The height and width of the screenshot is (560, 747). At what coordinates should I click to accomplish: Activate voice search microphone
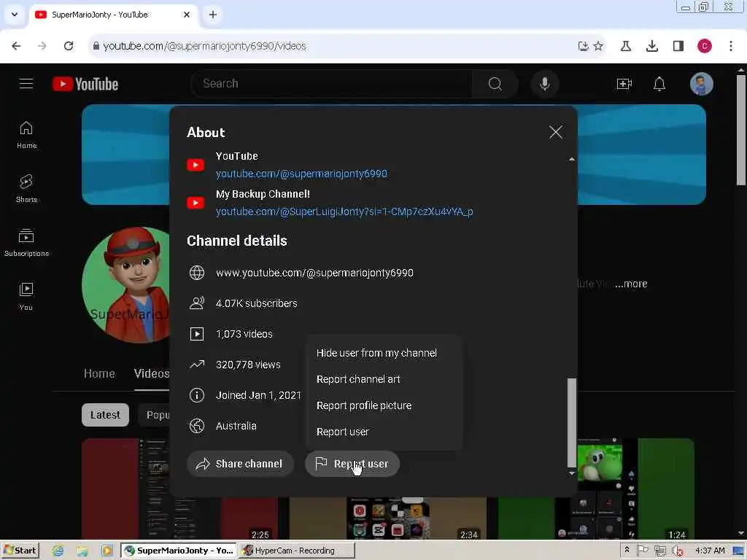[544, 84]
